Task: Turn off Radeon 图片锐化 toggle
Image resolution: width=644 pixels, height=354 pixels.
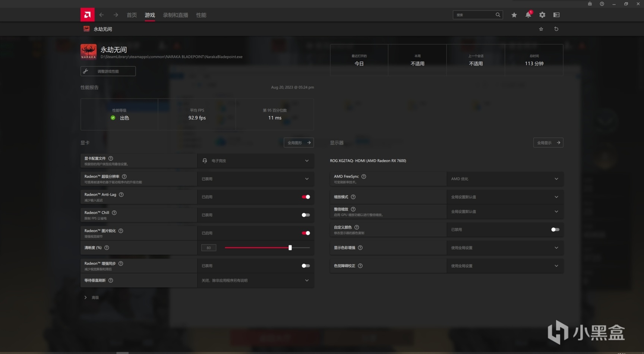Action: (x=306, y=233)
